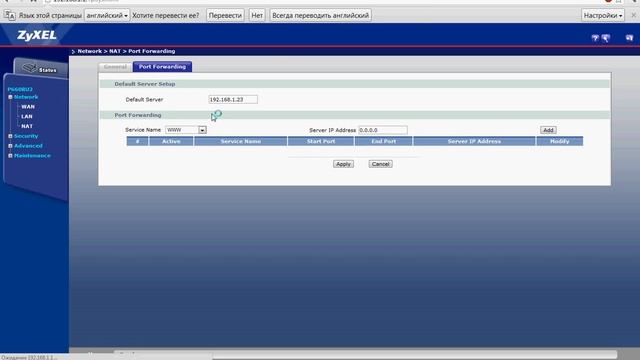Focus the Server IP Address field

coord(383,130)
